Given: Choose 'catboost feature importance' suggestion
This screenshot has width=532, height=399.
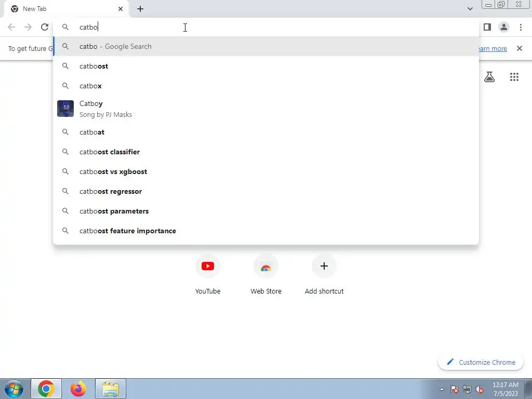Looking at the screenshot, I should click(266, 231).
